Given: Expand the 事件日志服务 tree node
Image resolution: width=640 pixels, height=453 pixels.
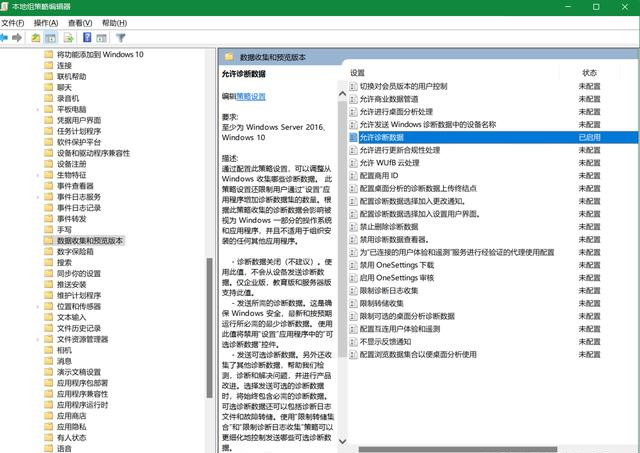Looking at the screenshot, I should point(36,196).
